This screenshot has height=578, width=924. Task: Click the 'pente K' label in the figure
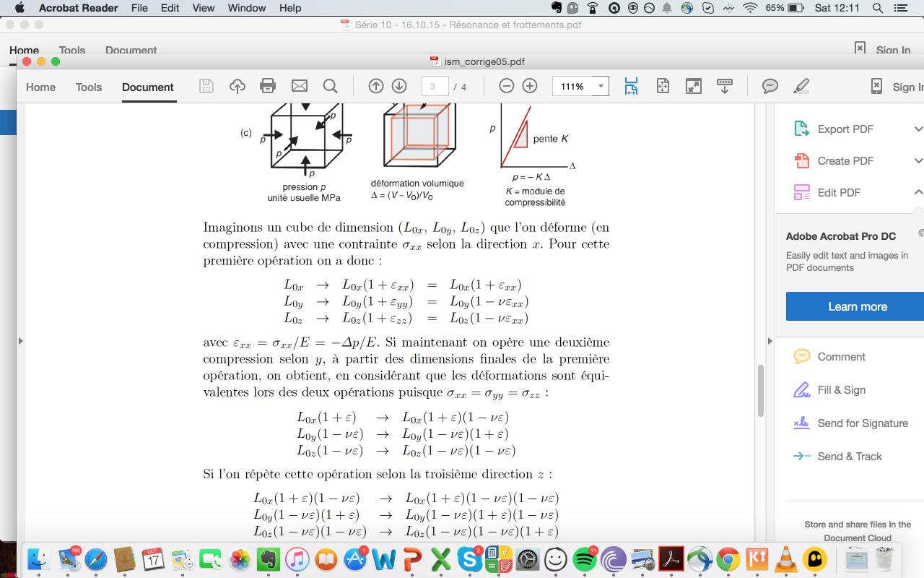(x=551, y=139)
